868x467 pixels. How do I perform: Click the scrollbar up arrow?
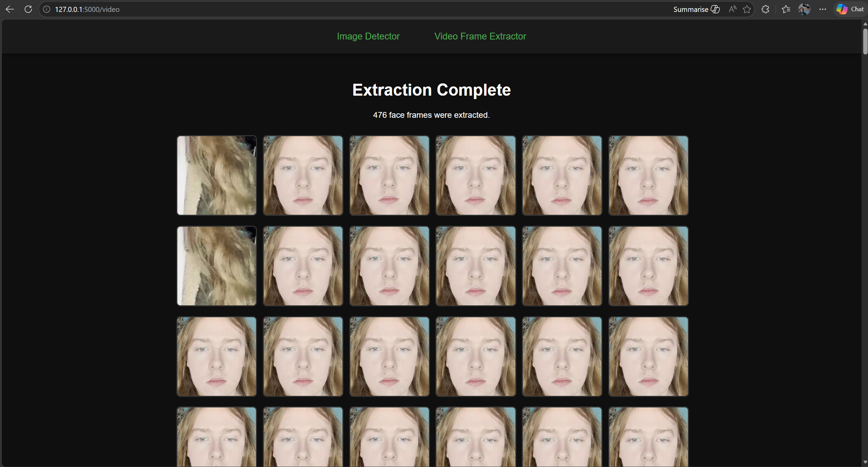click(865, 23)
